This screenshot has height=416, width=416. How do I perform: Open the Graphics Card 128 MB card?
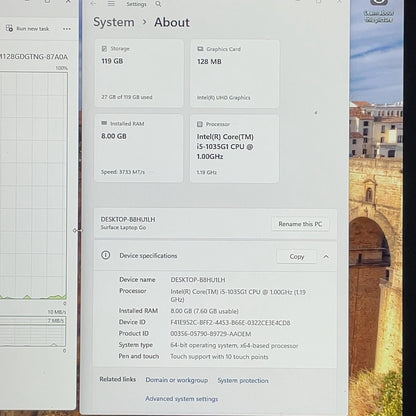pyautogui.click(x=235, y=74)
